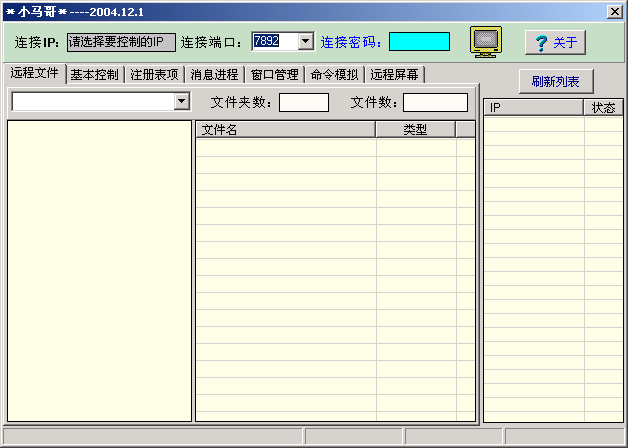Click the 文件数 count field
The image size is (628, 448).
(x=435, y=102)
